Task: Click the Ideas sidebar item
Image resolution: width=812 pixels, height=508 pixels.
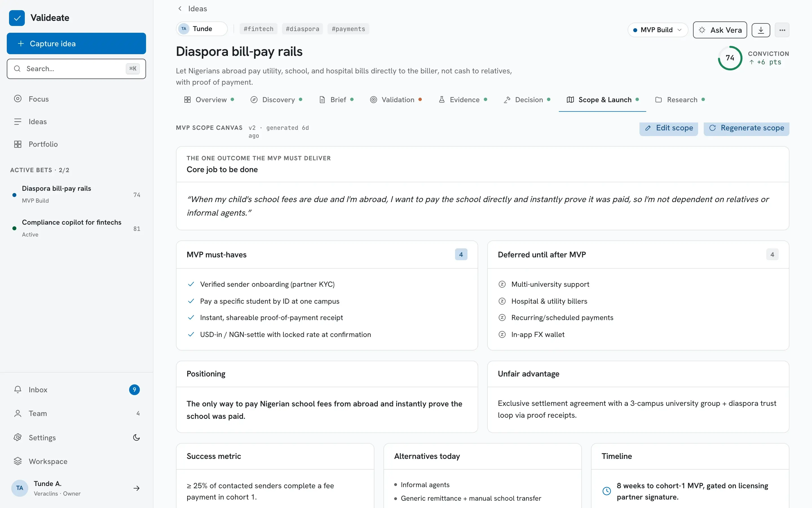Action: 76,122
